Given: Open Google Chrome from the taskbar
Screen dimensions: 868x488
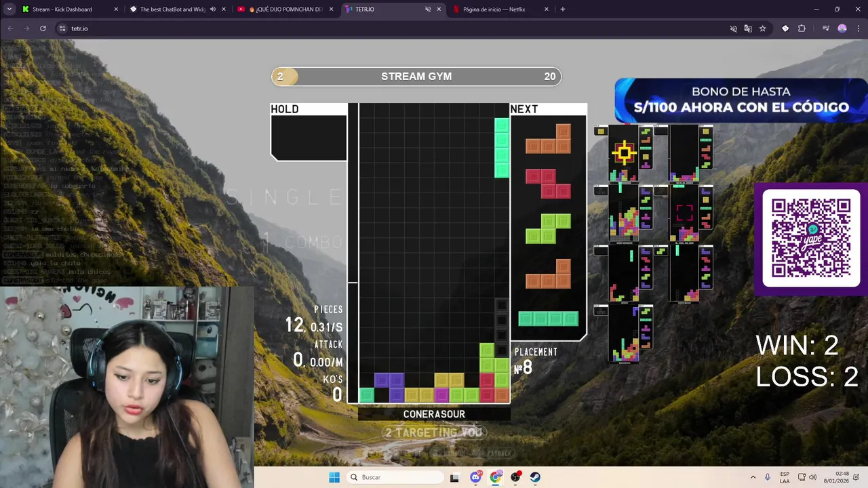Looking at the screenshot, I should pos(496,477).
